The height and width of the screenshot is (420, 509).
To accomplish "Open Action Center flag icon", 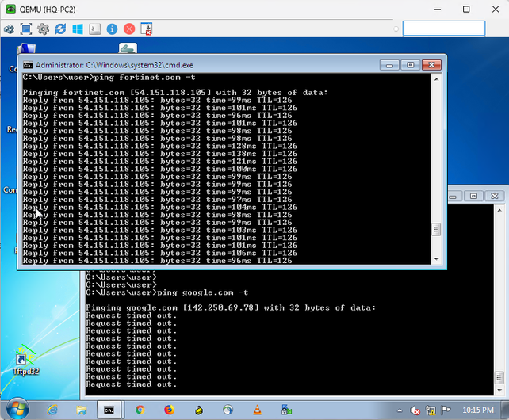I will pyautogui.click(x=446, y=410).
